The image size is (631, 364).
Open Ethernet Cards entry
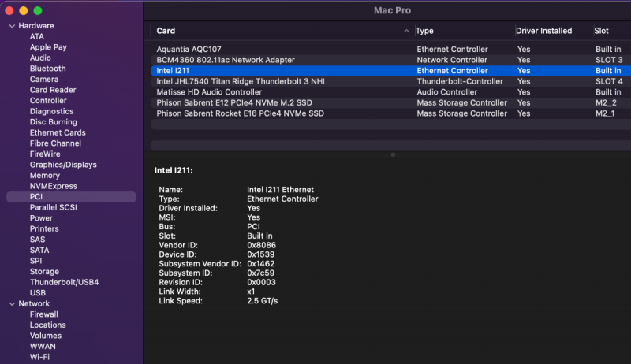pyautogui.click(x=58, y=132)
